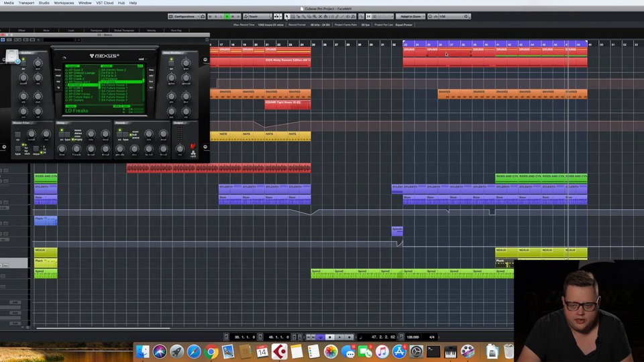Viewport: 644px width, 362px height.
Task: Open Siri from the dock
Action: (x=160, y=352)
